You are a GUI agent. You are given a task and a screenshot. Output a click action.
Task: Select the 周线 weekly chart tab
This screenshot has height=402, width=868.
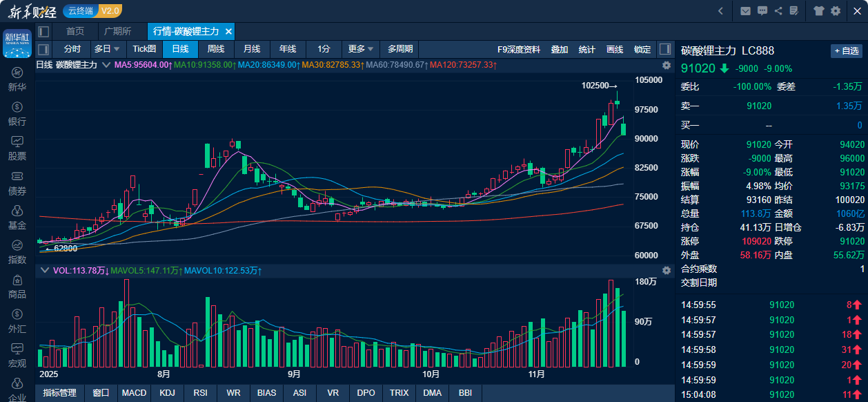pyautogui.click(x=216, y=49)
